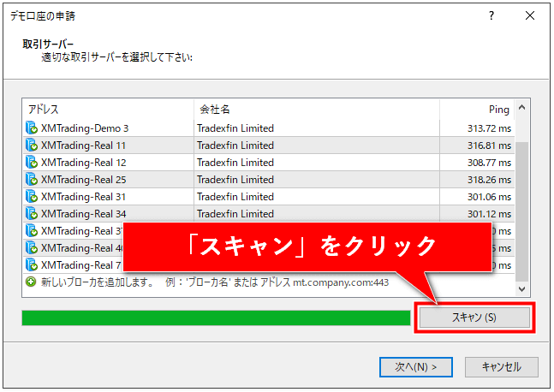Click Tradexfin Limited in the Real 31 row
This screenshot has height=392, width=554.
(x=235, y=197)
